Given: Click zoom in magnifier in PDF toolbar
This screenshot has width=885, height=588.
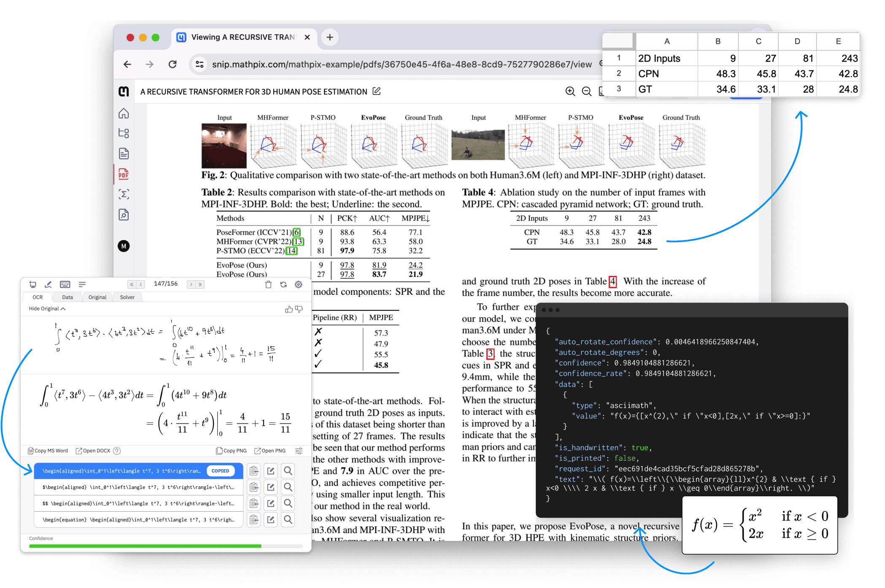Looking at the screenshot, I should click(570, 92).
